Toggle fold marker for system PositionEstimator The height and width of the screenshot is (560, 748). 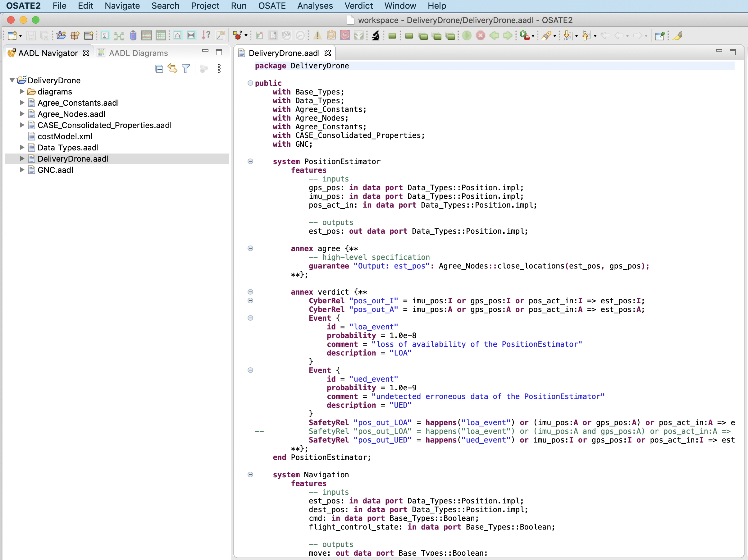(250, 161)
